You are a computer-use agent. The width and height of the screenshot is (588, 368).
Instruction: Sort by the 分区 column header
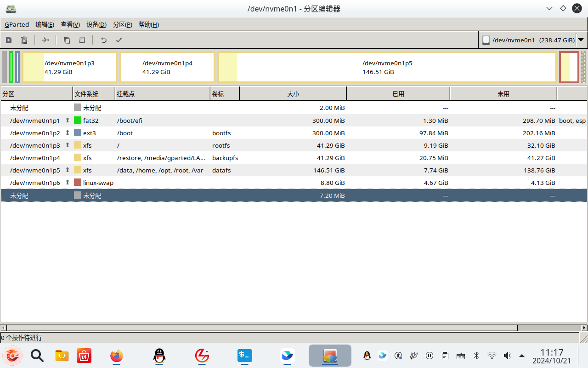pyautogui.click(x=37, y=94)
